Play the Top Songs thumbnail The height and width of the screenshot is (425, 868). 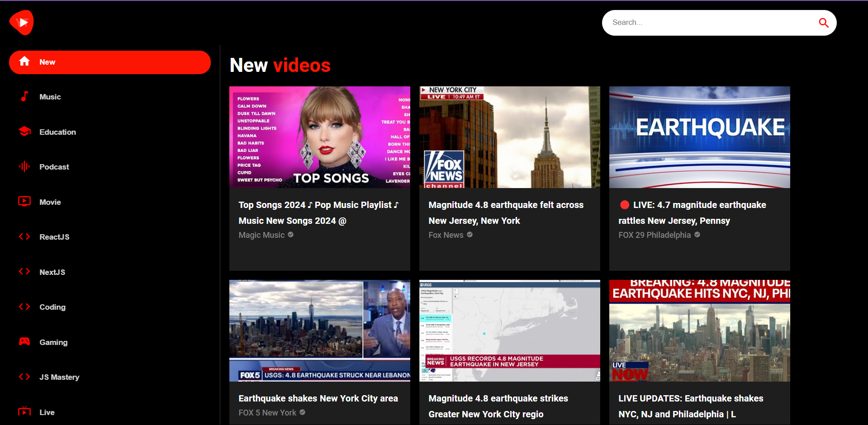click(x=320, y=137)
